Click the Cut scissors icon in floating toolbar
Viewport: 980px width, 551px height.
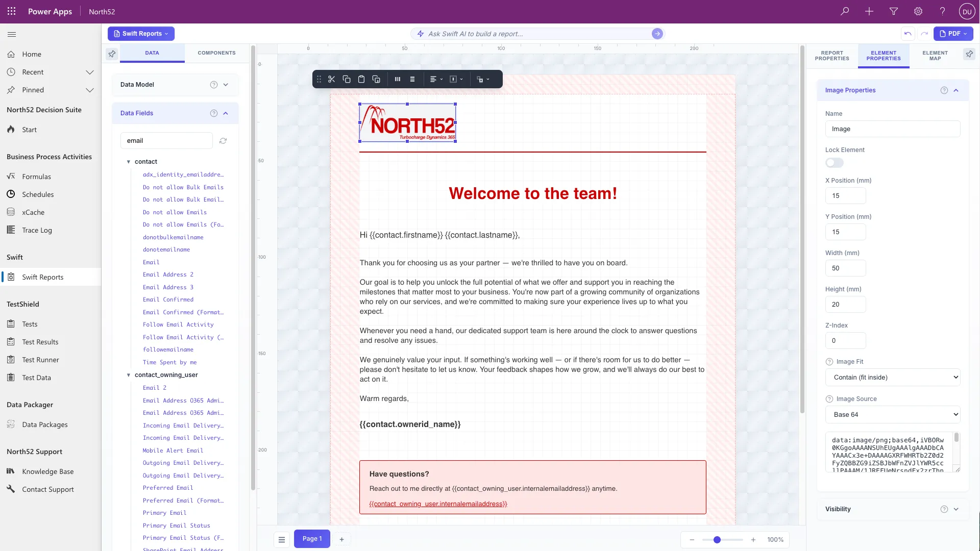tap(332, 79)
